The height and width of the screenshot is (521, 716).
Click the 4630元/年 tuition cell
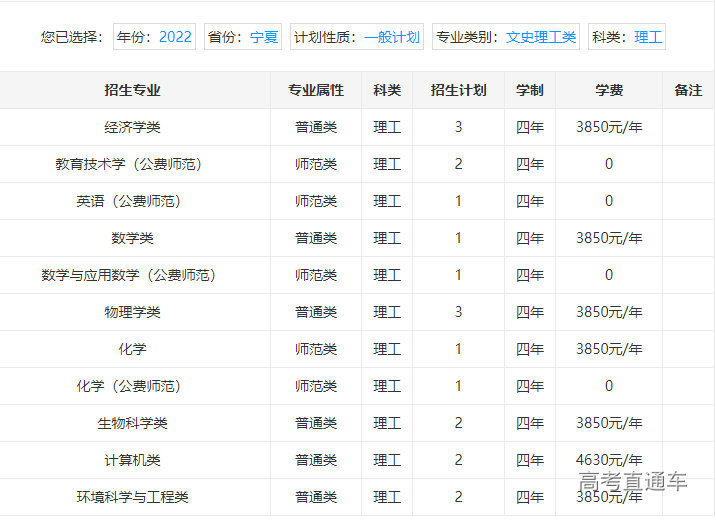click(x=609, y=460)
